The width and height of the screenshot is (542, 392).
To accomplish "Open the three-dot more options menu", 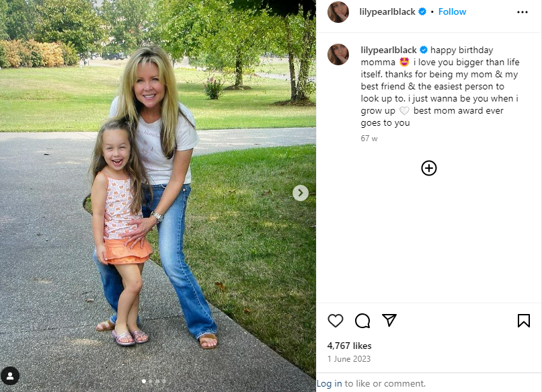I will click(x=522, y=12).
